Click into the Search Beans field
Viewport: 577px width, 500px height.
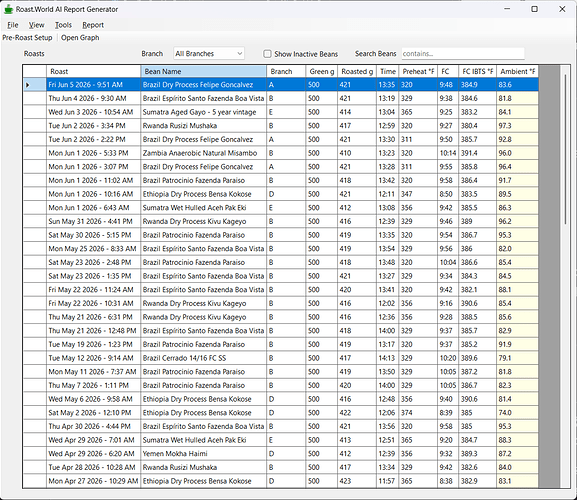coord(463,54)
